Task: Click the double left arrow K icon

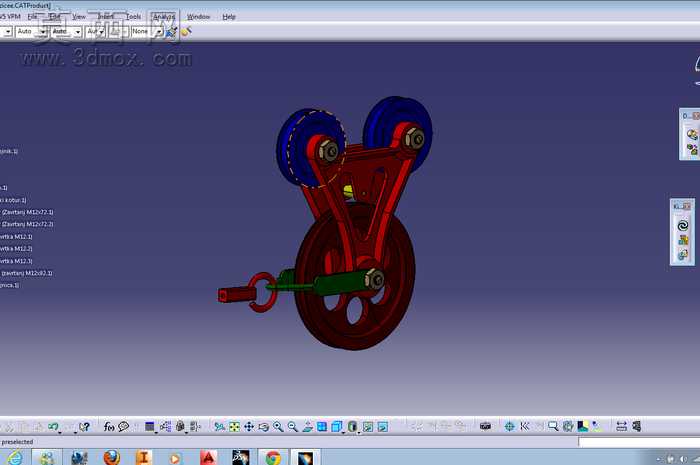Action: [x=525, y=426]
